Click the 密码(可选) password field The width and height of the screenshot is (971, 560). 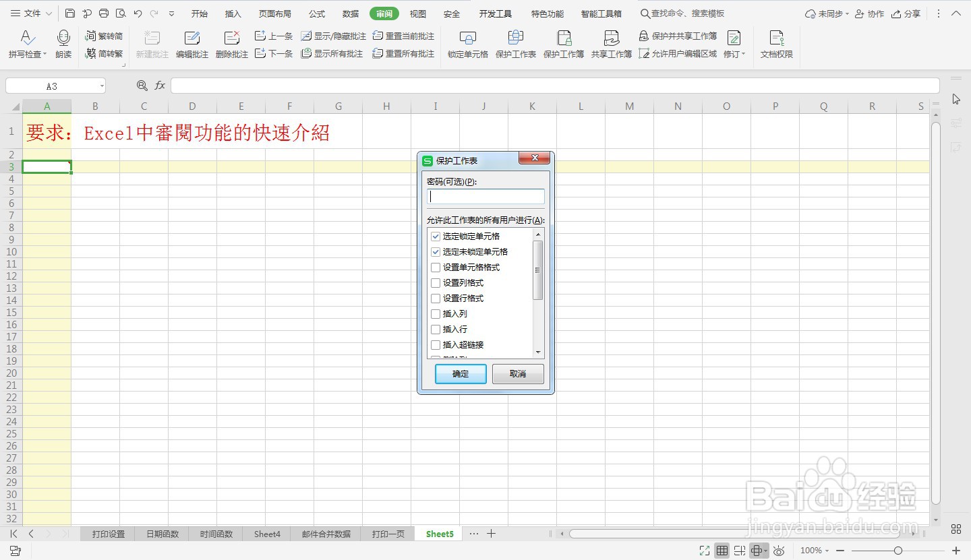(x=486, y=196)
